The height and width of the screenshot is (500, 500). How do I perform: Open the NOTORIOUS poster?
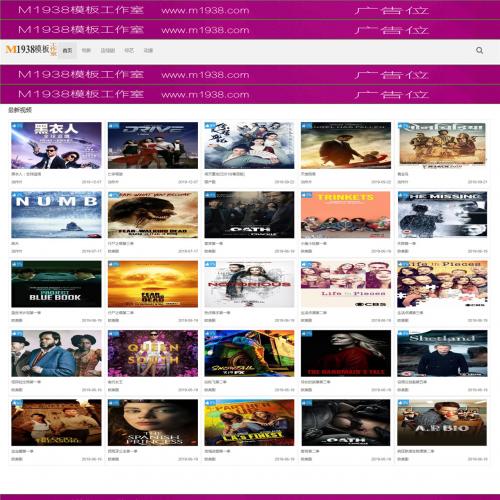click(249, 284)
